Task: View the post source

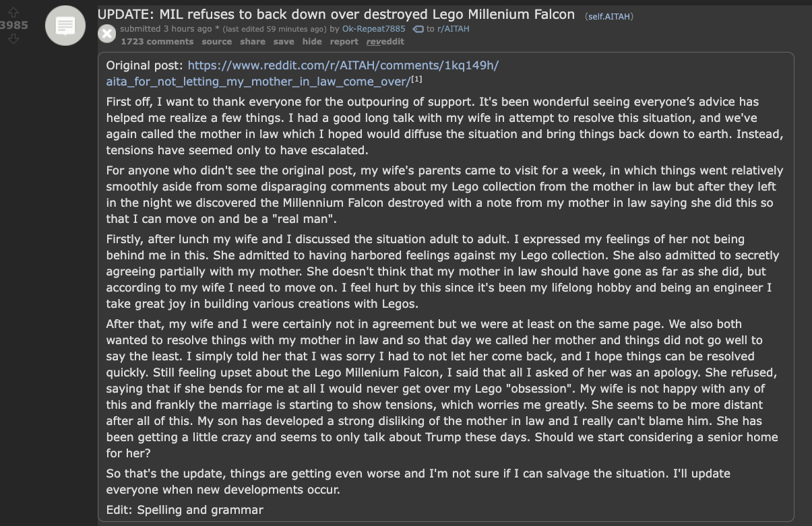Action: click(217, 42)
